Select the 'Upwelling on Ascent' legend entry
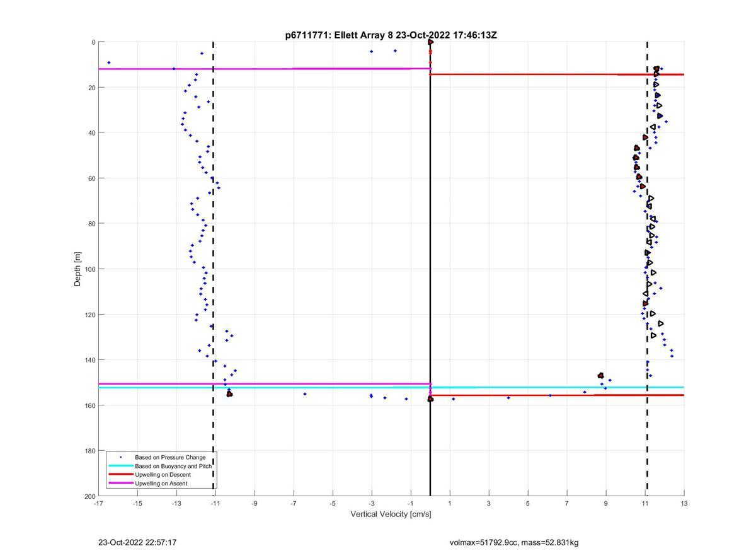 coord(161,484)
